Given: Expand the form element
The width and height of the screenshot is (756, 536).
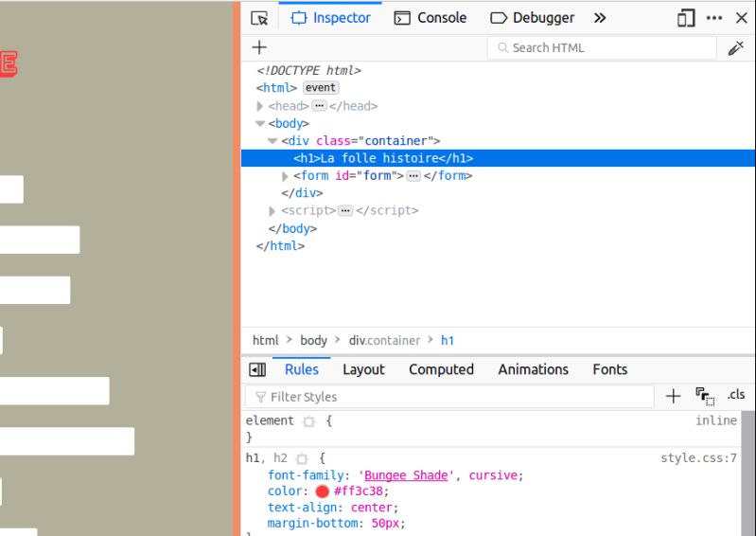Looking at the screenshot, I should click(285, 176).
